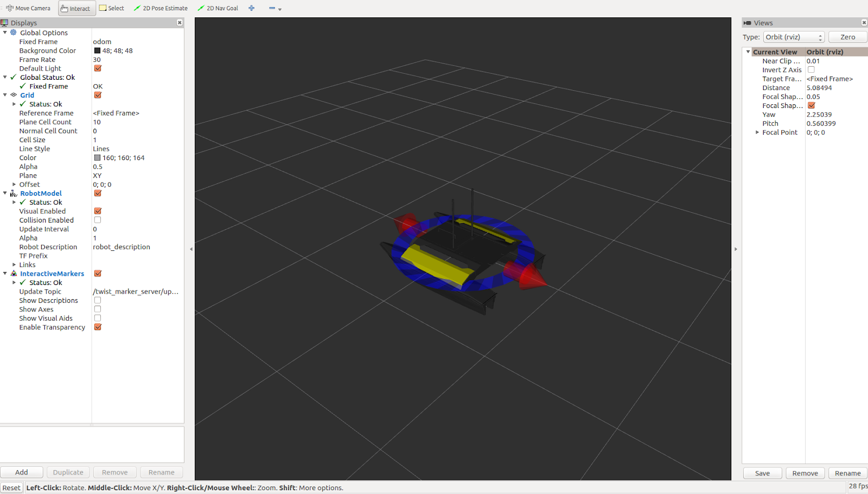The height and width of the screenshot is (494, 868).
Task: Close the Displays panel
Action: pos(180,23)
